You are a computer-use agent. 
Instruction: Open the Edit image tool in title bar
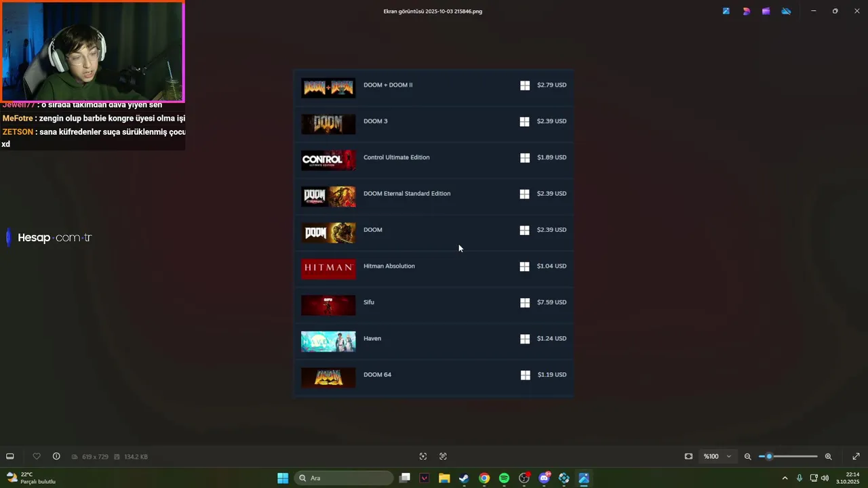pos(726,11)
